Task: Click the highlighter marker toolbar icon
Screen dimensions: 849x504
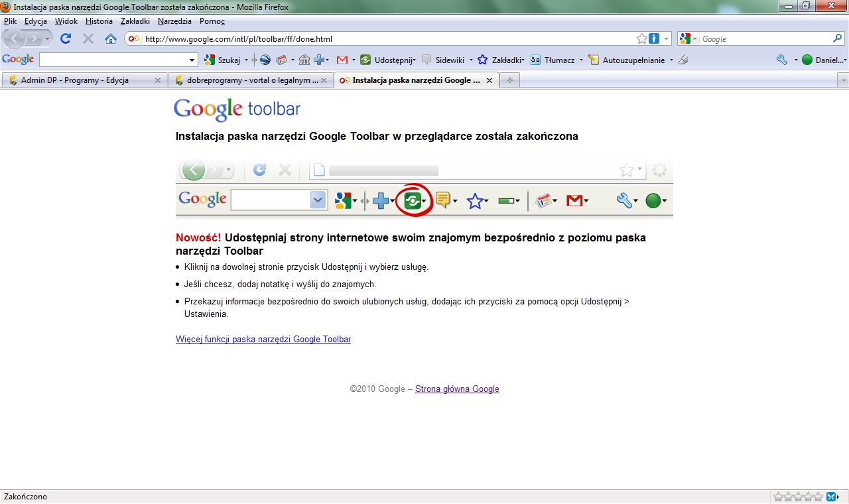Action: pos(683,60)
